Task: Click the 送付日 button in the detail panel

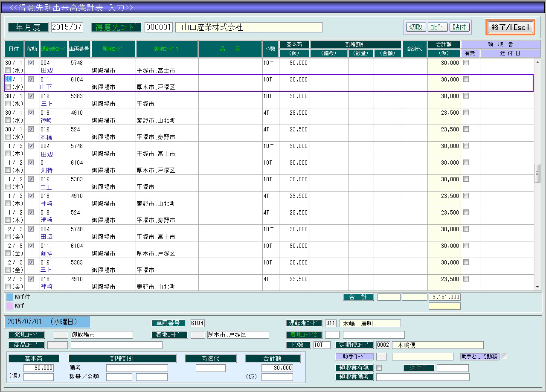Action: [419, 368]
